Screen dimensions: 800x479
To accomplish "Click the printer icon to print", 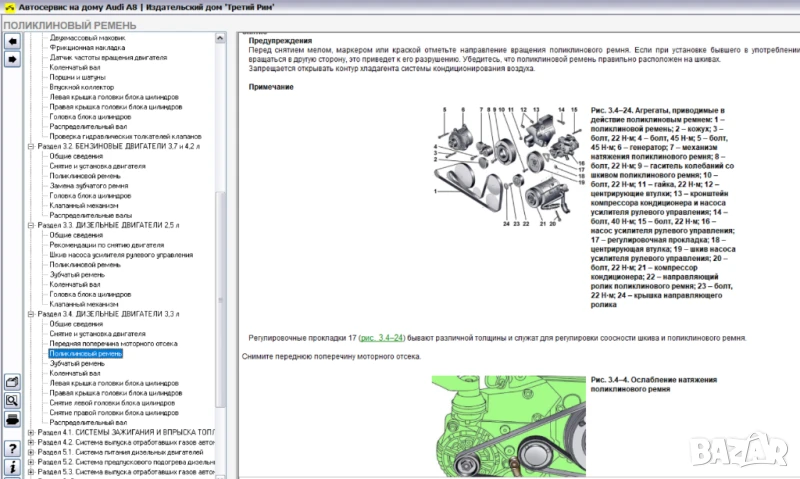I will [12, 419].
